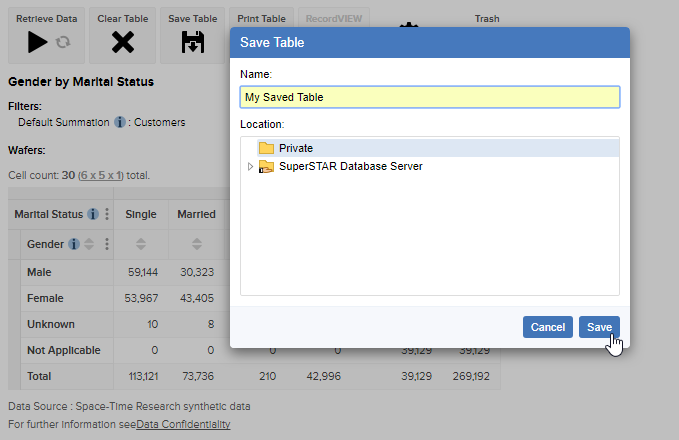Sort by the Single column arrows

coord(141,244)
